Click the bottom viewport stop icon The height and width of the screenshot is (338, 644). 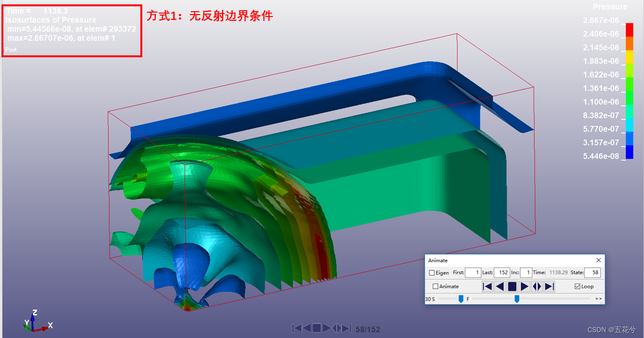click(317, 328)
